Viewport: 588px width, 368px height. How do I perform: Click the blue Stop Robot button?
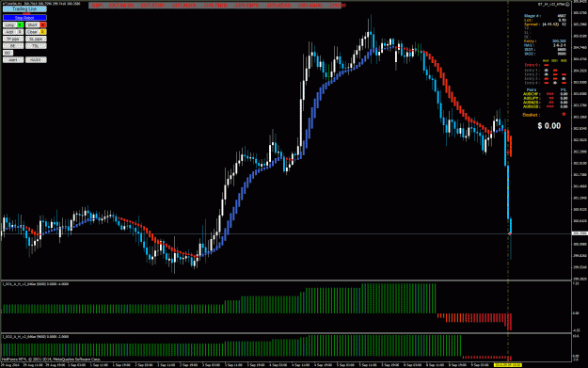pos(24,18)
